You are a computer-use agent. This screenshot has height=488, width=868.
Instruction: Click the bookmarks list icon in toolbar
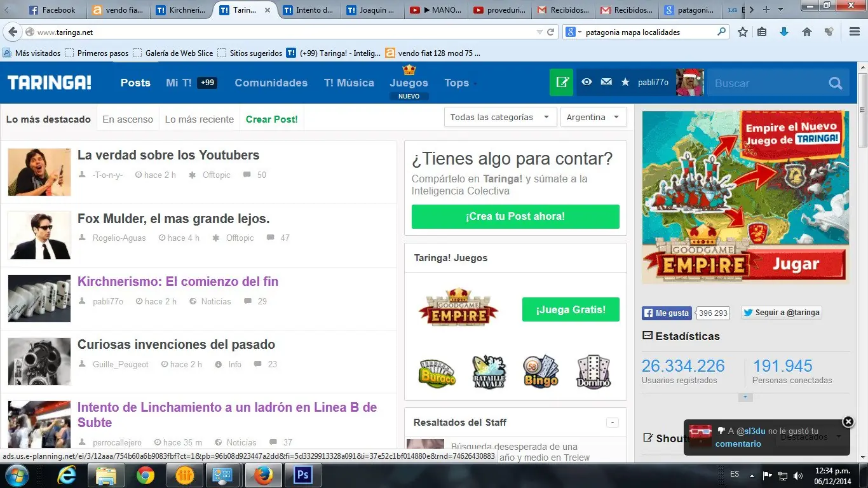tap(763, 32)
